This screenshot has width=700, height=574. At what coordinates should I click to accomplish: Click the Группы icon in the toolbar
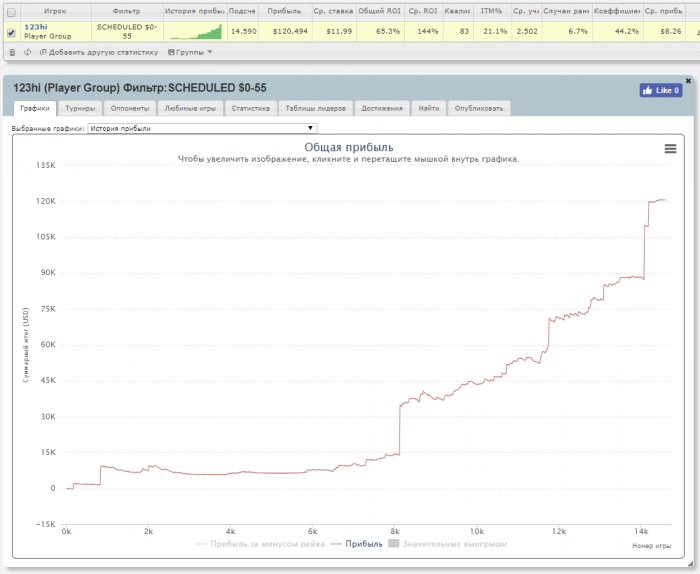pyautogui.click(x=172, y=51)
